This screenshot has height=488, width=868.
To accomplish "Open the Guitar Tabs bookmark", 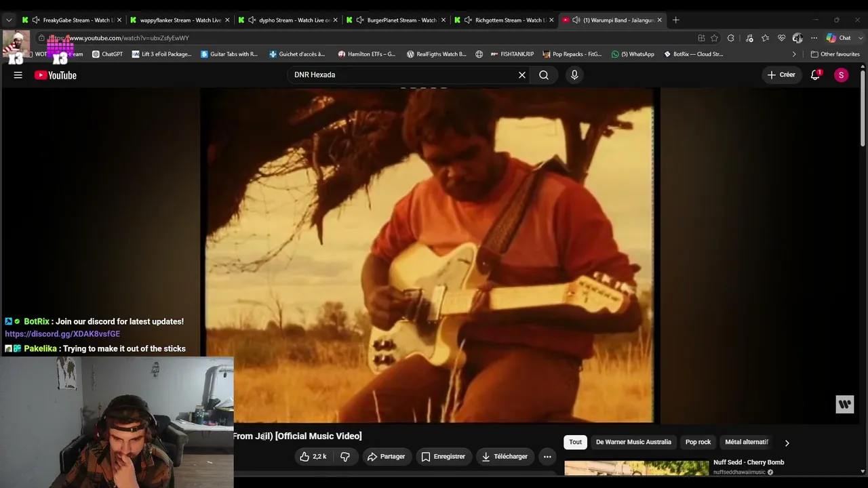I will click(x=229, y=54).
